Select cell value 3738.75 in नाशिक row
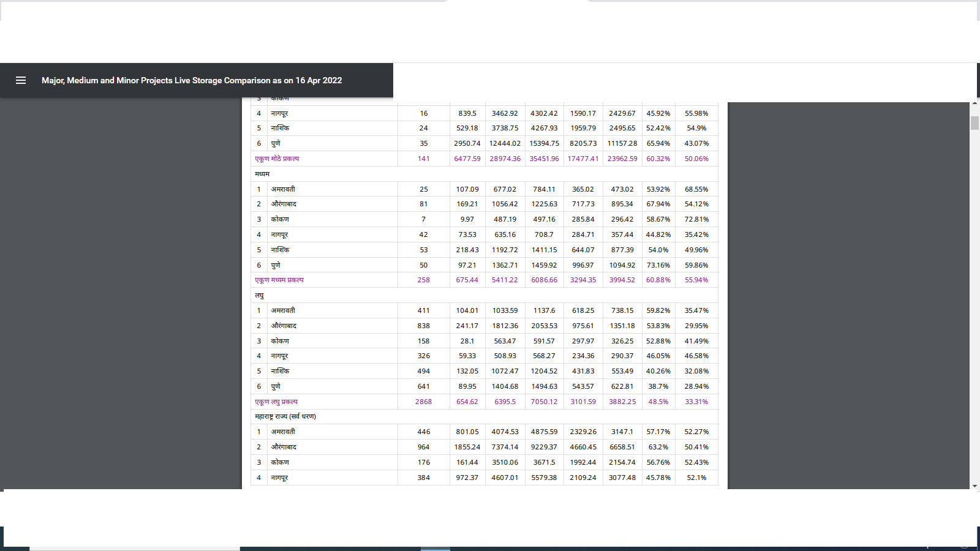The image size is (980, 551). [x=505, y=128]
